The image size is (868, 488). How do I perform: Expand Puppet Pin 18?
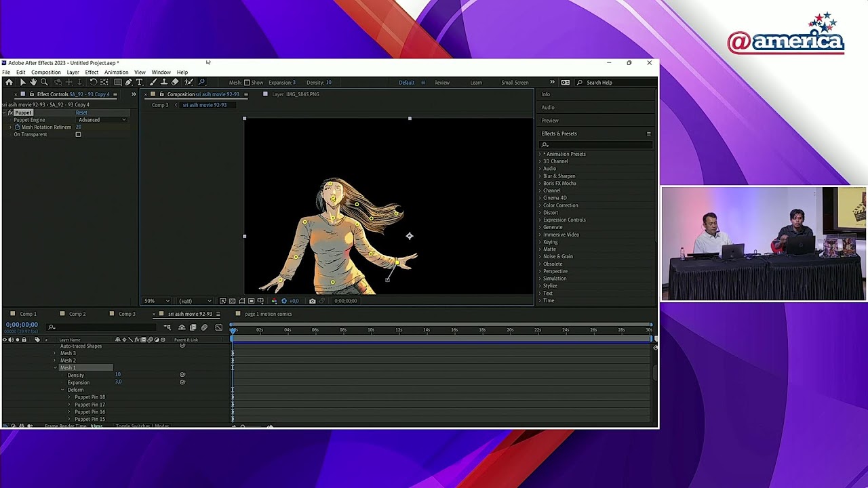69,397
